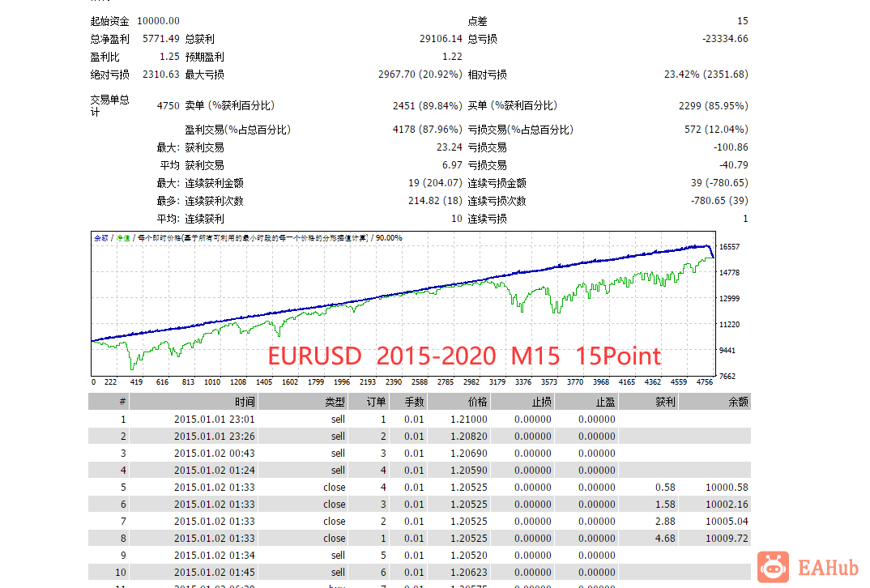Image resolution: width=870 pixels, height=588 pixels.
Task: Select total trades value 4750
Action: pyautogui.click(x=168, y=105)
